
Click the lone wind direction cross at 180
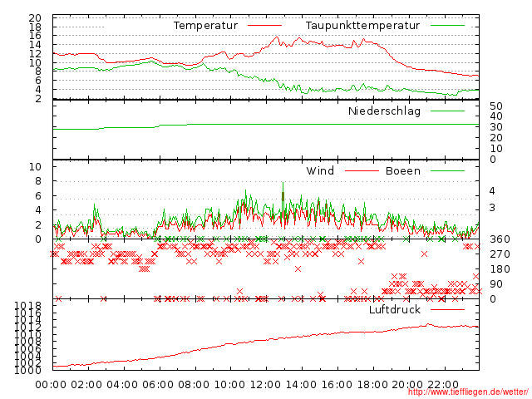point(298,268)
